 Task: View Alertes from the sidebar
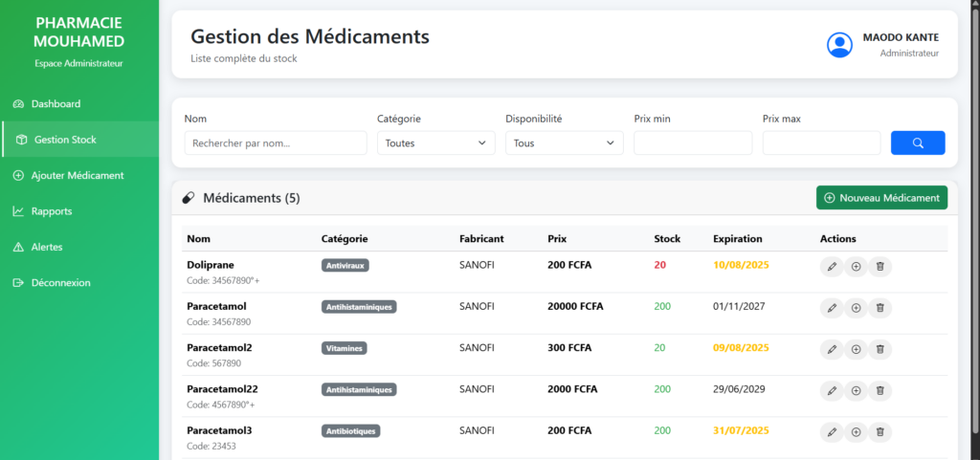tap(47, 247)
